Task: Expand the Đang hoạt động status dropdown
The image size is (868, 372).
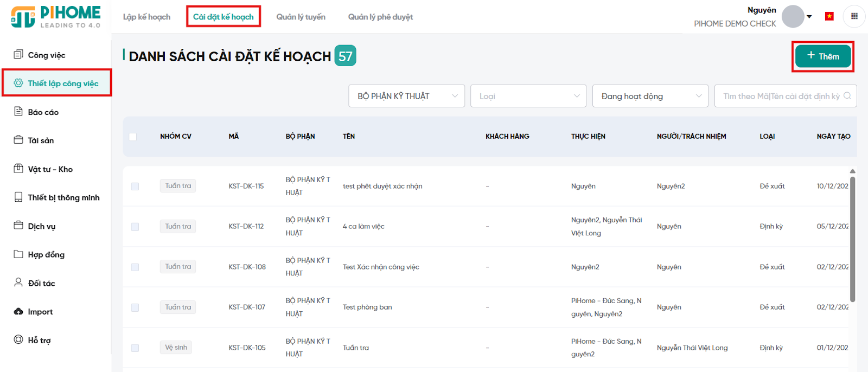Action: [x=650, y=96]
